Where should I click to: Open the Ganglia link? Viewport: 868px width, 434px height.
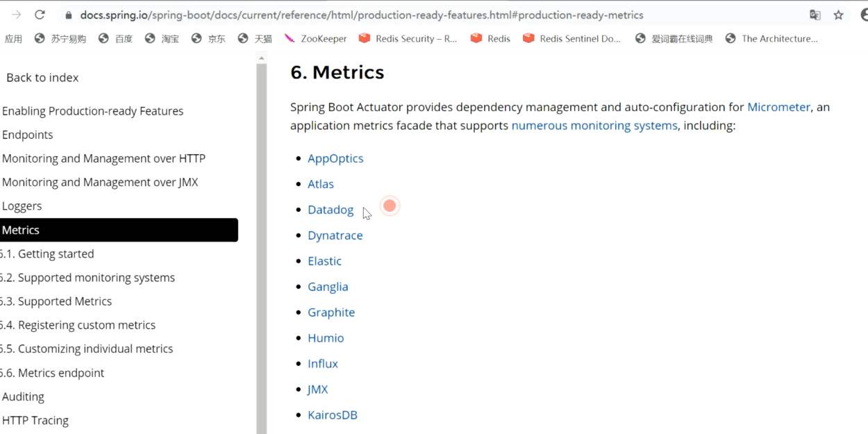tap(328, 287)
